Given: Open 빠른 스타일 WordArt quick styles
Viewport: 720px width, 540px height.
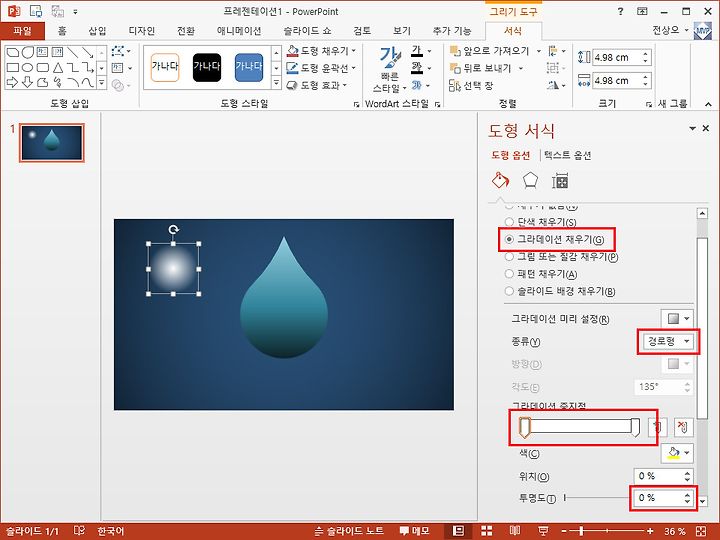Looking at the screenshot, I should pyautogui.click(x=389, y=70).
